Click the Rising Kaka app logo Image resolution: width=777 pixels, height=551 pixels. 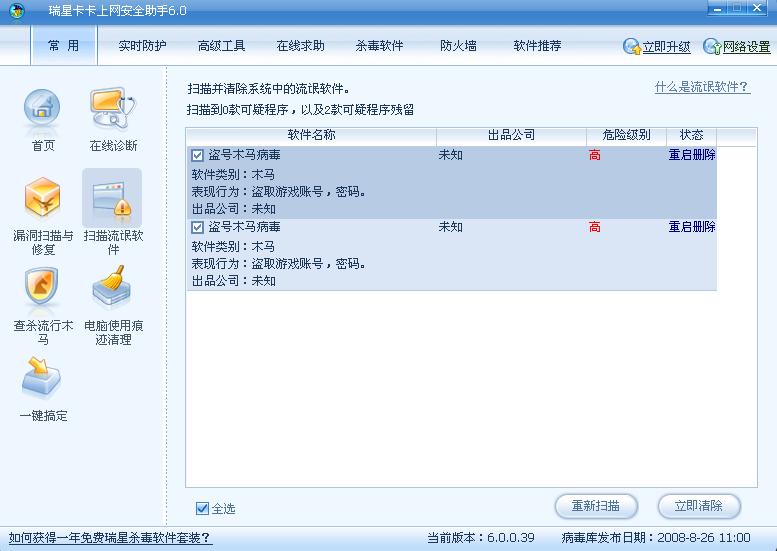coord(16,11)
